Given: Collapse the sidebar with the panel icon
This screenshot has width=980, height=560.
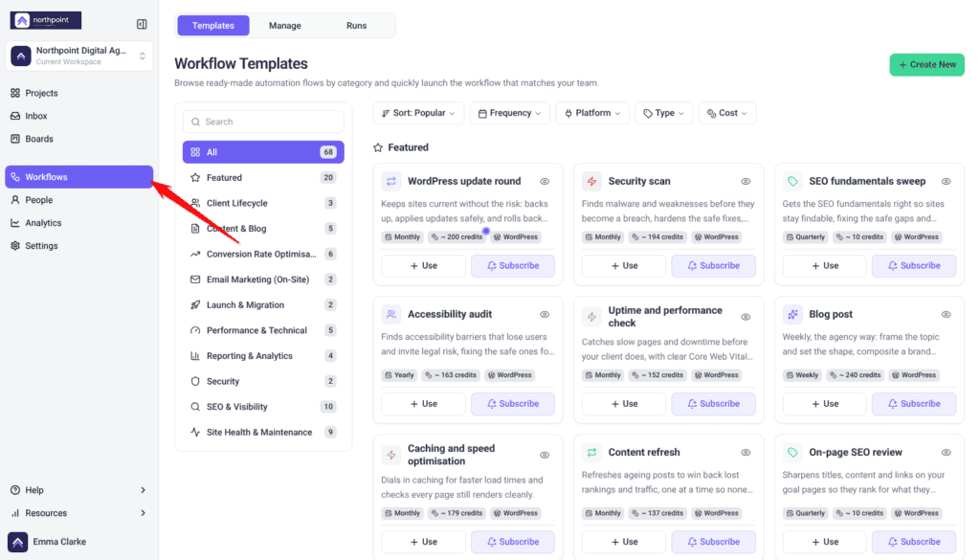Looking at the screenshot, I should pyautogui.click(x=142, y=24).
